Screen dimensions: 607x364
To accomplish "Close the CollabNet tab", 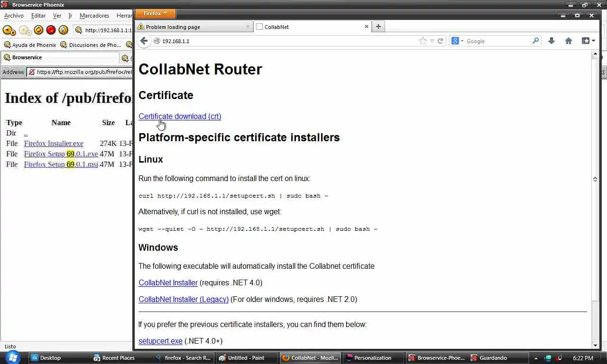I will pos(366,27).
